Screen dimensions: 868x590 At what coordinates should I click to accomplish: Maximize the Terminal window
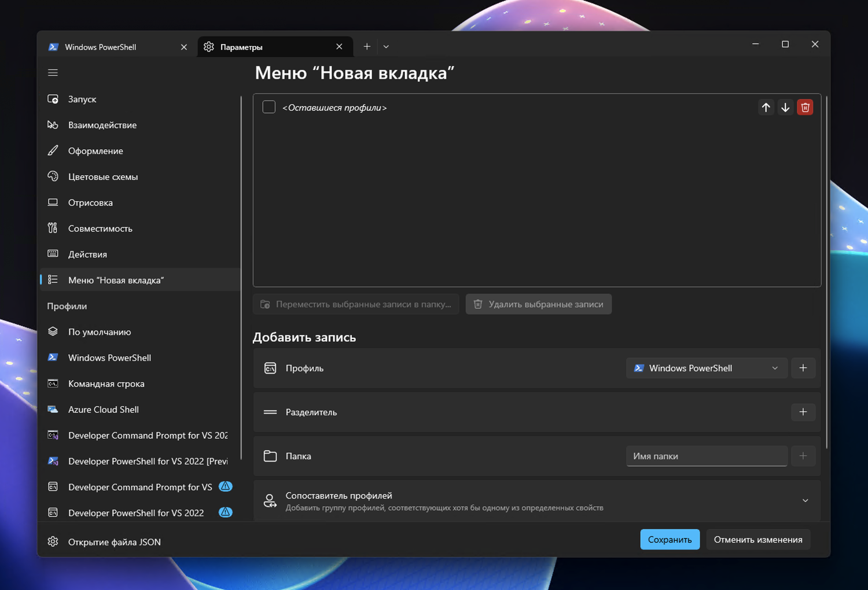785,45
